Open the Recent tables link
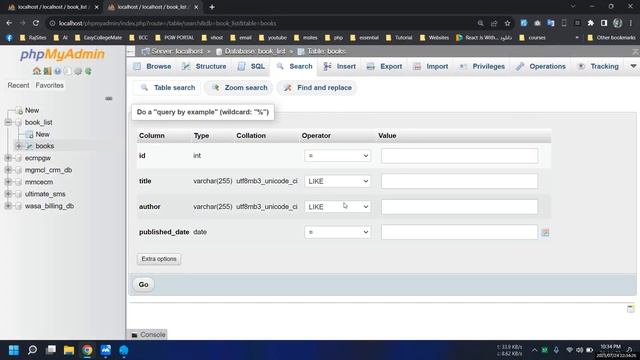 [18, 85]
